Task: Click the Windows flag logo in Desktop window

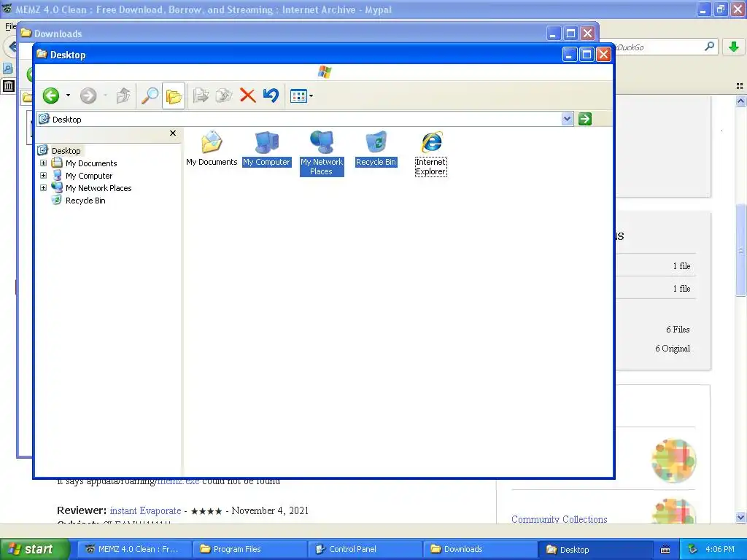Action: pyautogui.click(x=325, y=72)
